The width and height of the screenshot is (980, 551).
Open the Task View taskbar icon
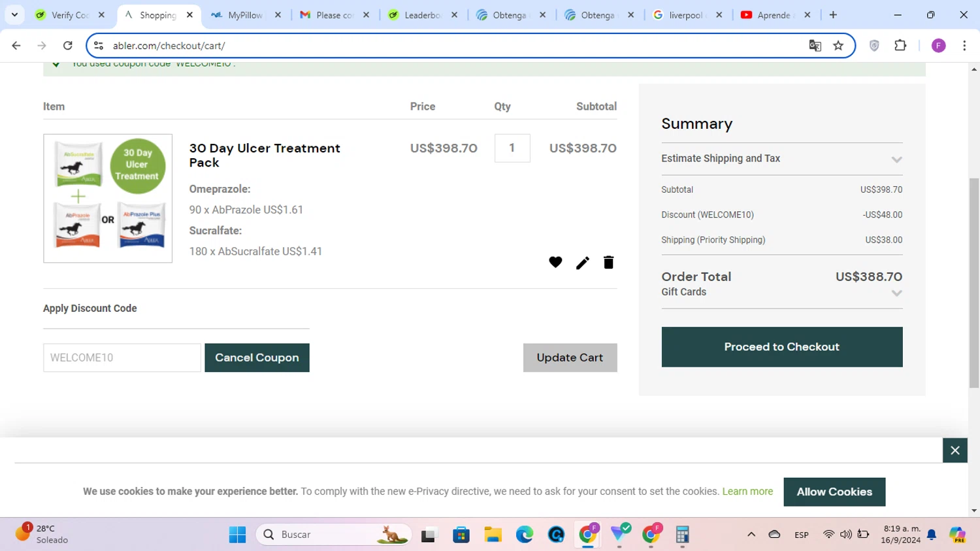tap(429, 535)
